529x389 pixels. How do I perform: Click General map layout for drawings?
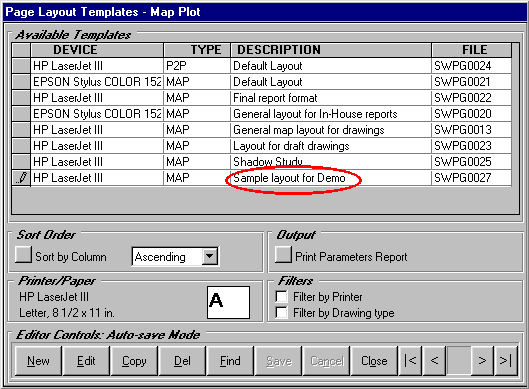331,130
